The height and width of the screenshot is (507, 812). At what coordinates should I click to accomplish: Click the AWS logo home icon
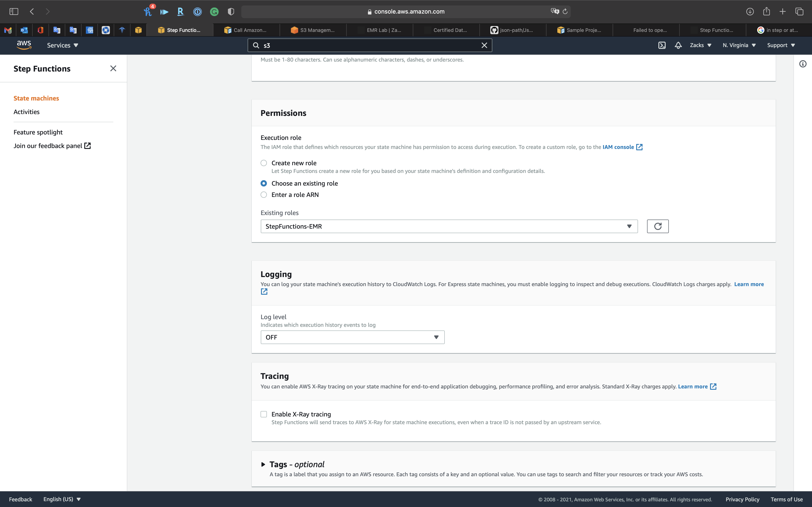click(x=24, y=45)
